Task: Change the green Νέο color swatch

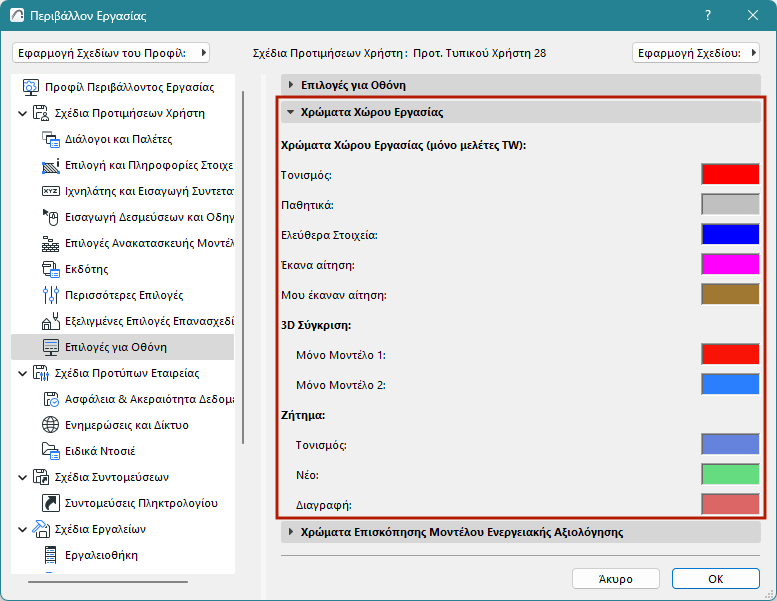Action: (x=730, y=474)
